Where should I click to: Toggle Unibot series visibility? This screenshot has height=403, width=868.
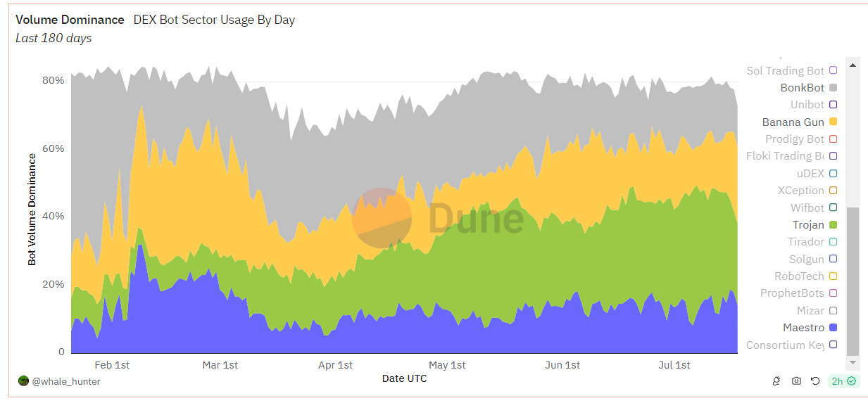click(807, 105)
